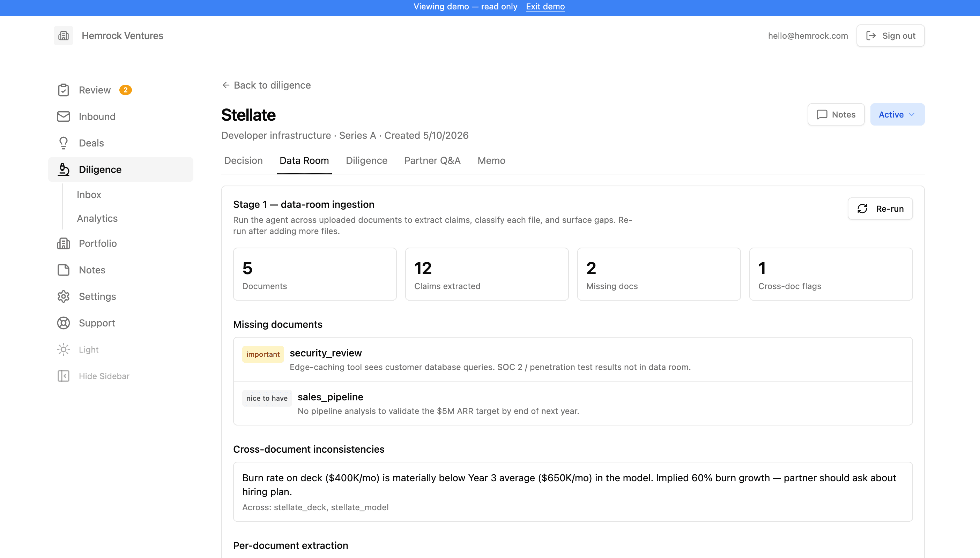Viewport: 980px width, 558px height.
Task: Click the Deals lightbulb icon
Action: tap(63, 143)
